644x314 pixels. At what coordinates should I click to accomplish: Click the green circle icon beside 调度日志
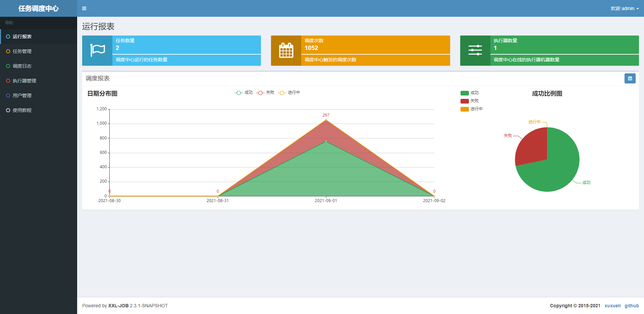[x=8, y=66]
